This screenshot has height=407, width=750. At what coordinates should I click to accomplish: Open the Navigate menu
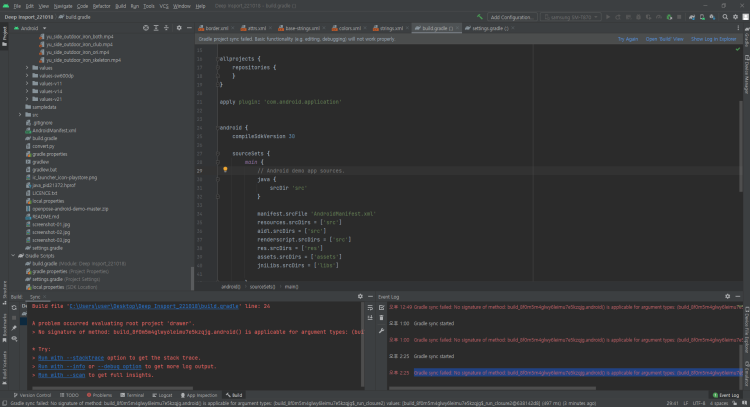click(x=63, y=6)
